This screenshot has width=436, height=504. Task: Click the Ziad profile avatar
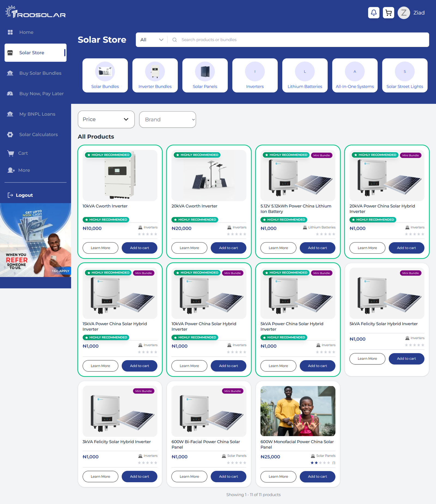[404, 13]
